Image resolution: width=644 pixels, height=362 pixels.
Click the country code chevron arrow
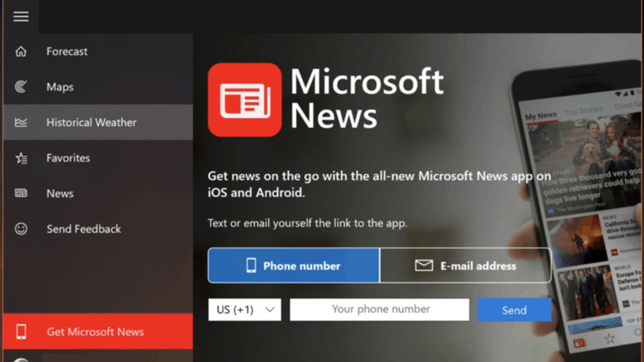tap(269, 309)
